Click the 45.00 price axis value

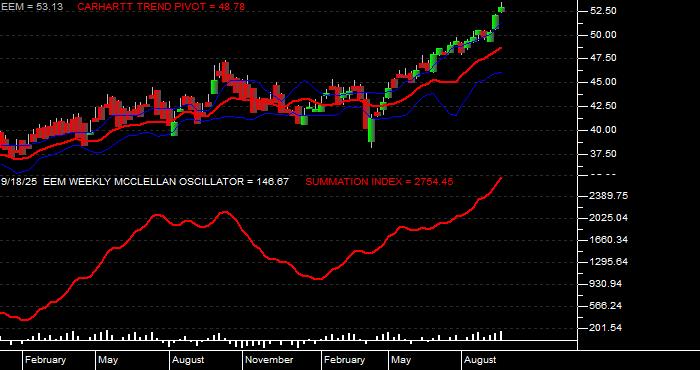tap(603, 82)
